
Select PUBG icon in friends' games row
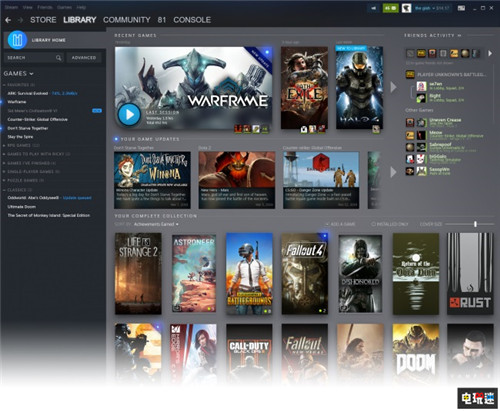point(421,53)
